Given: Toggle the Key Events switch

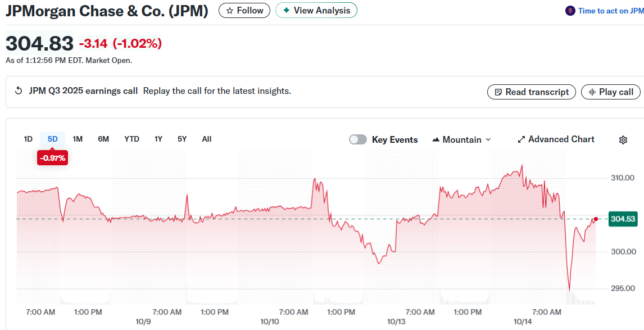Looking at the screenshot, I should tap(358, 139).
